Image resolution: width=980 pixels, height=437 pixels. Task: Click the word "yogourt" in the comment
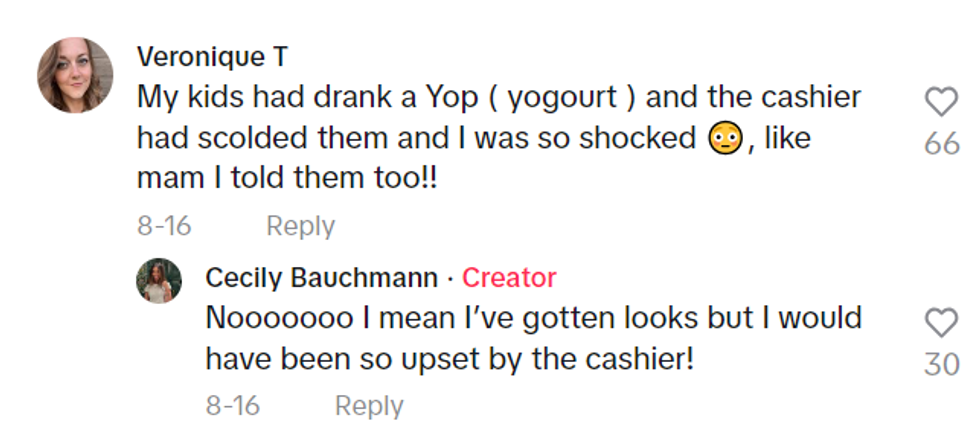[x=572, y=97]
